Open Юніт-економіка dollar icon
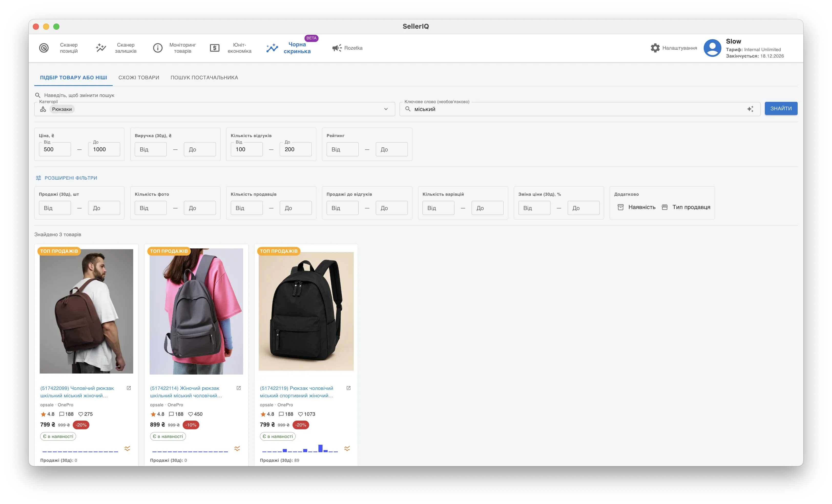832x504 pixels. [x=215, y=48]
